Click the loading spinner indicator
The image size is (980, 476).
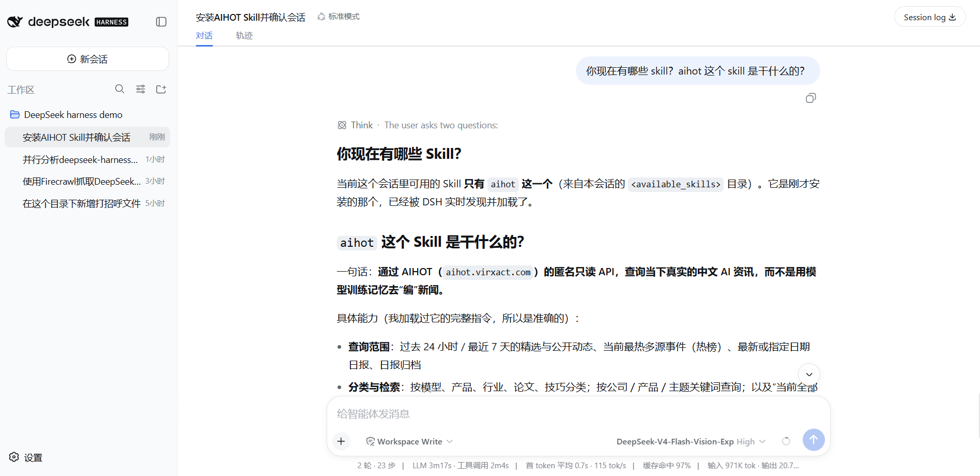pos(786,441)
